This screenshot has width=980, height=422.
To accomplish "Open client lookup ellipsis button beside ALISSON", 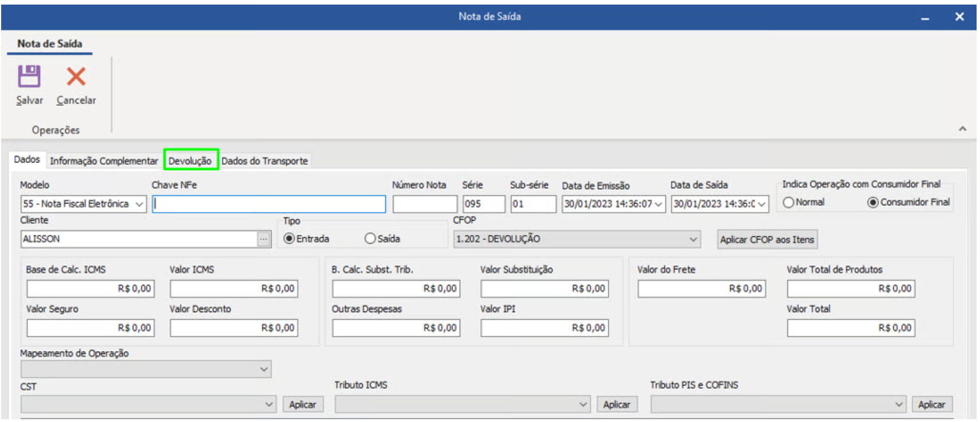I will click(x=263, y=240).
